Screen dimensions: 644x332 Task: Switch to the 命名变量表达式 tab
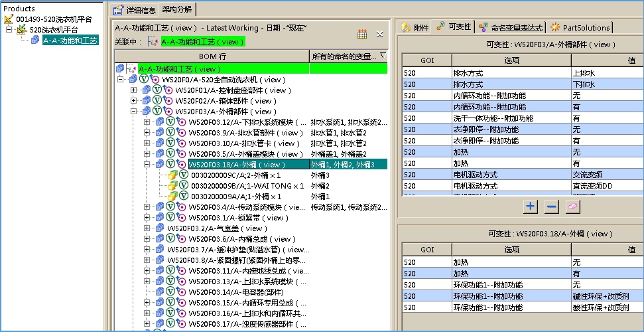coord(511,27)
